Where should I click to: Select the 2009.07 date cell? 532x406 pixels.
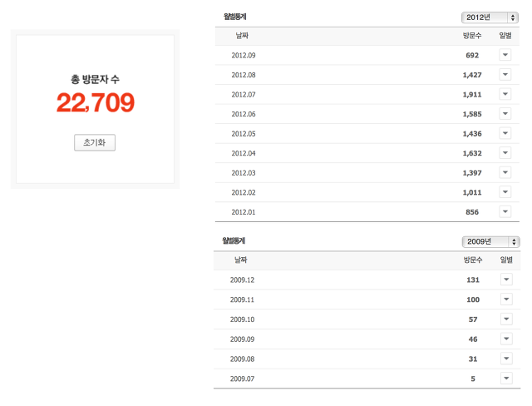pos(242,379)
